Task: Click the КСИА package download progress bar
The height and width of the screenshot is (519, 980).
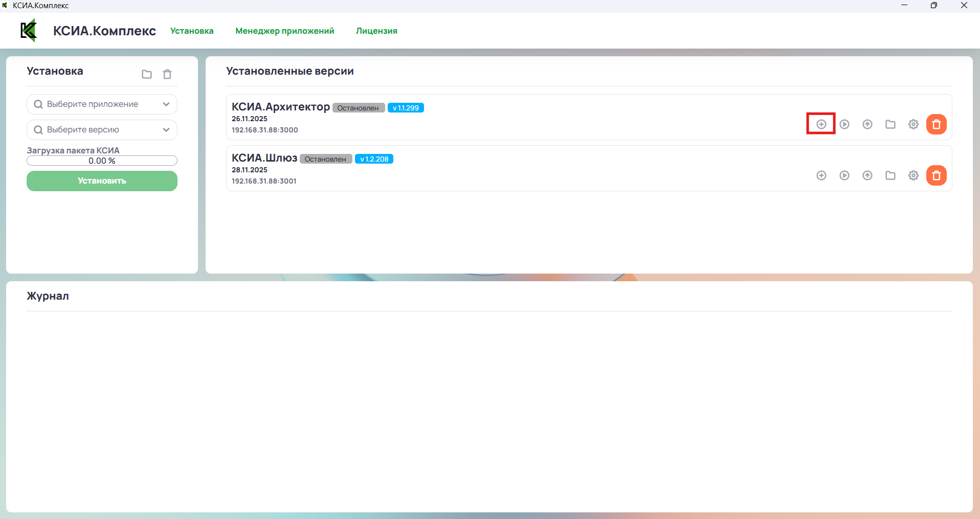Action: (x=102, y=161)
